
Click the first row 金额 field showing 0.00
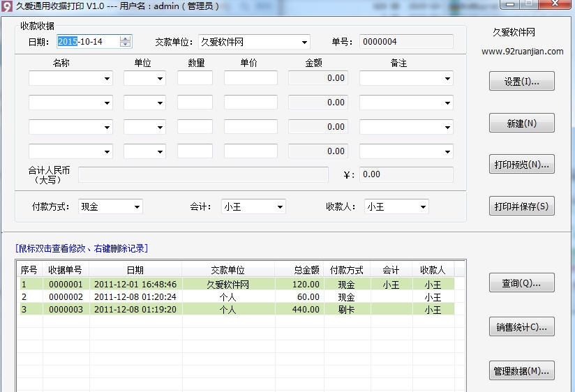tap(318, 78)
